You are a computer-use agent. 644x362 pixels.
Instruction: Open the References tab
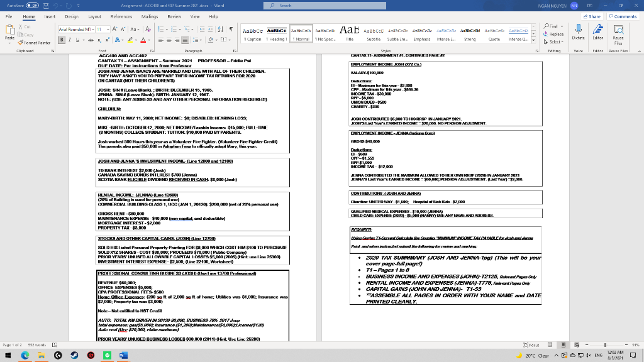pyautogui.click(x=121, y=16)
